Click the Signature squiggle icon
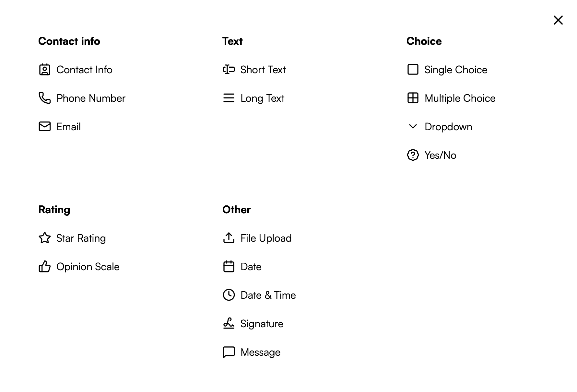Image resolution: width=577 pixels, height=392 pixels. coord(229,323)
